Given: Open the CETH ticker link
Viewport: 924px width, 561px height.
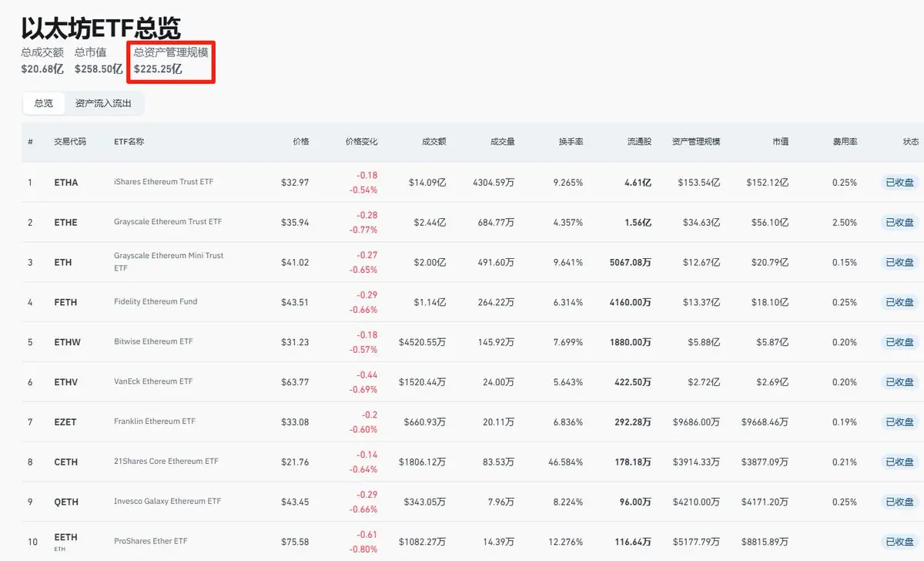Looking at the screenshot, I should coord(65,462).
